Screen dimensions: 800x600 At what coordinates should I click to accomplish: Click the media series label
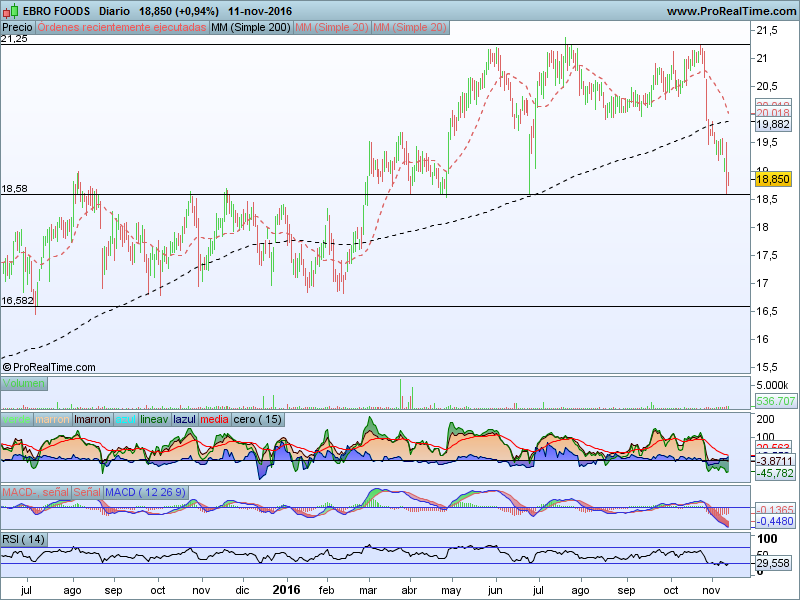pos(214,420)
